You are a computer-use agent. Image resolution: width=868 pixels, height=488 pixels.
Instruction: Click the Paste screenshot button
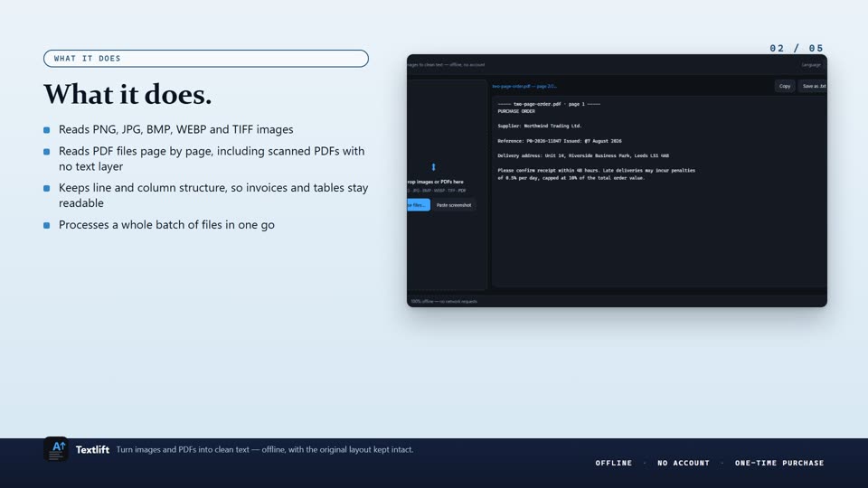[x=453, y=205]
